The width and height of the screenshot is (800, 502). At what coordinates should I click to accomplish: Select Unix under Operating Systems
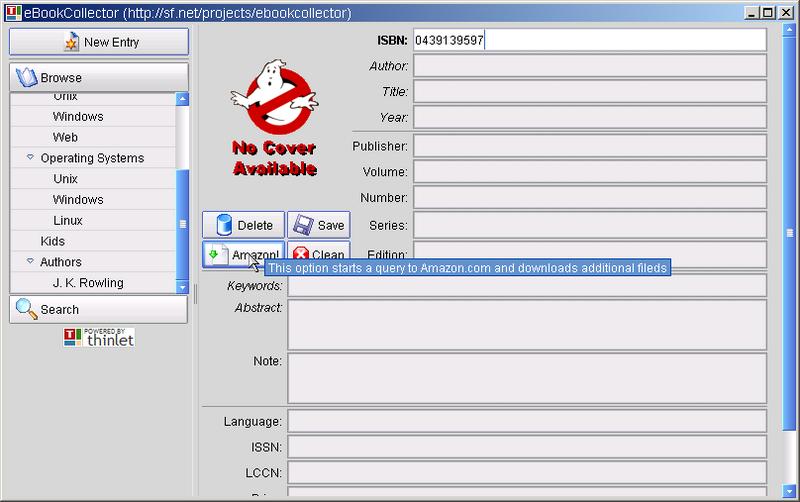pos(65,179)
